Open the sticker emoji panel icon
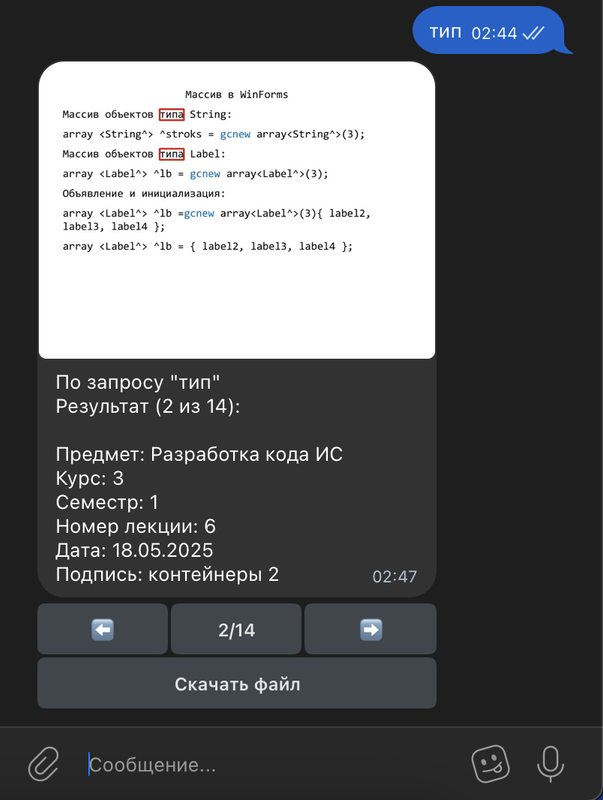This screenshot has height=800, width=603. coord(490,764)
